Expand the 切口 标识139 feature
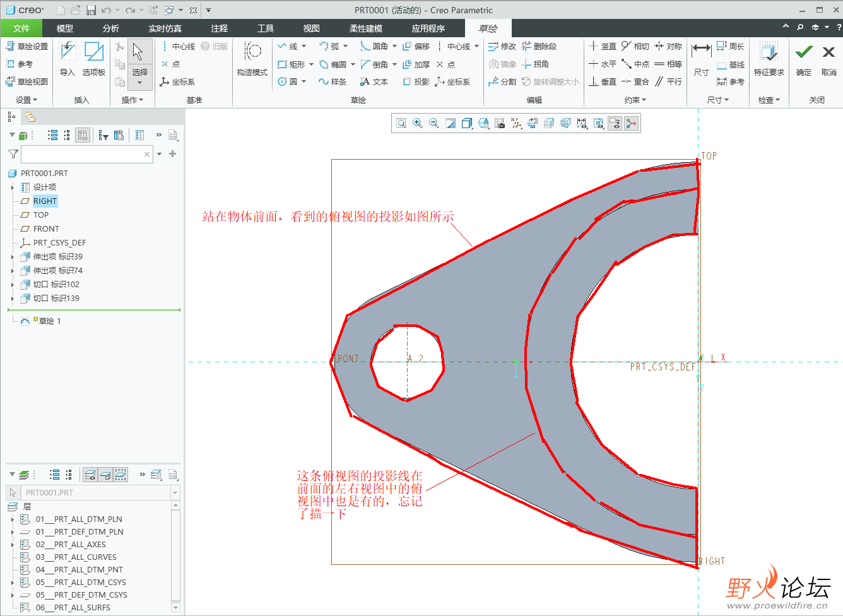The height and width of the screenshot is (616, 843). [x=12, y=299]
